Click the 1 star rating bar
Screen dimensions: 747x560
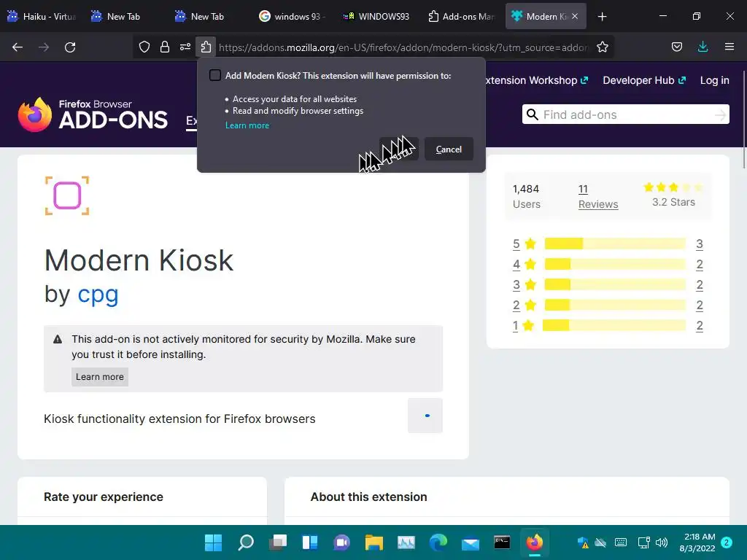[614, 326]
